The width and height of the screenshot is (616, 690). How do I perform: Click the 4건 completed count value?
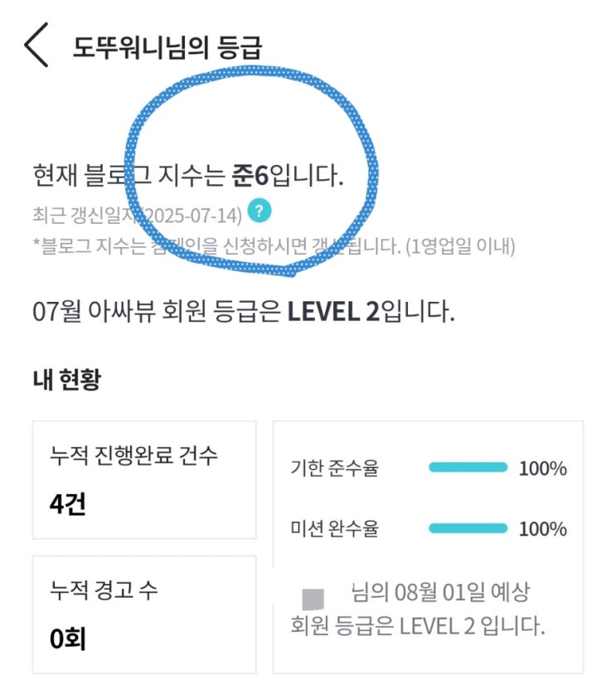(x=67, y=504)
